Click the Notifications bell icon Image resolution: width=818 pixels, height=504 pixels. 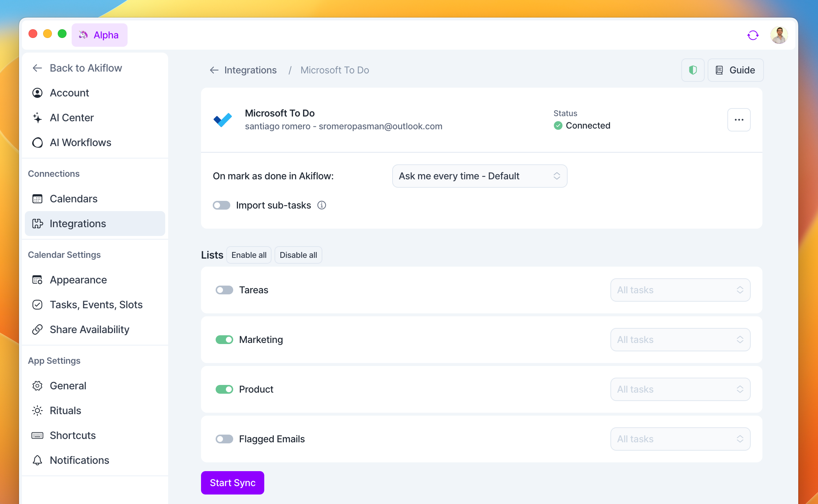pos(37,460)
